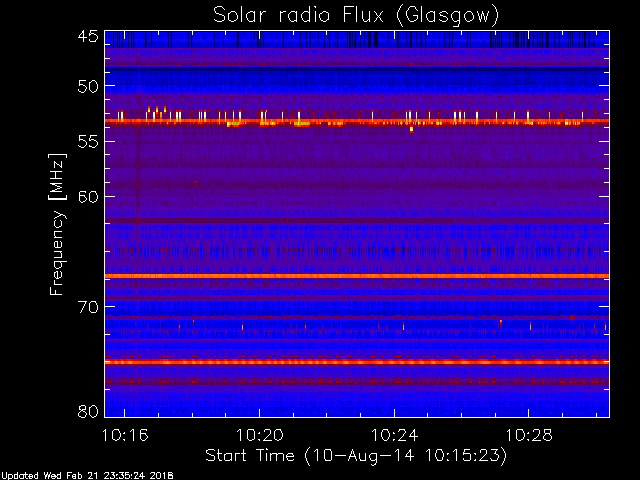The height and width of the screenshot is (480, 640).
Task: Click the 10:24 time tick label
Action: pyautogui.click(x=394, y=435)
